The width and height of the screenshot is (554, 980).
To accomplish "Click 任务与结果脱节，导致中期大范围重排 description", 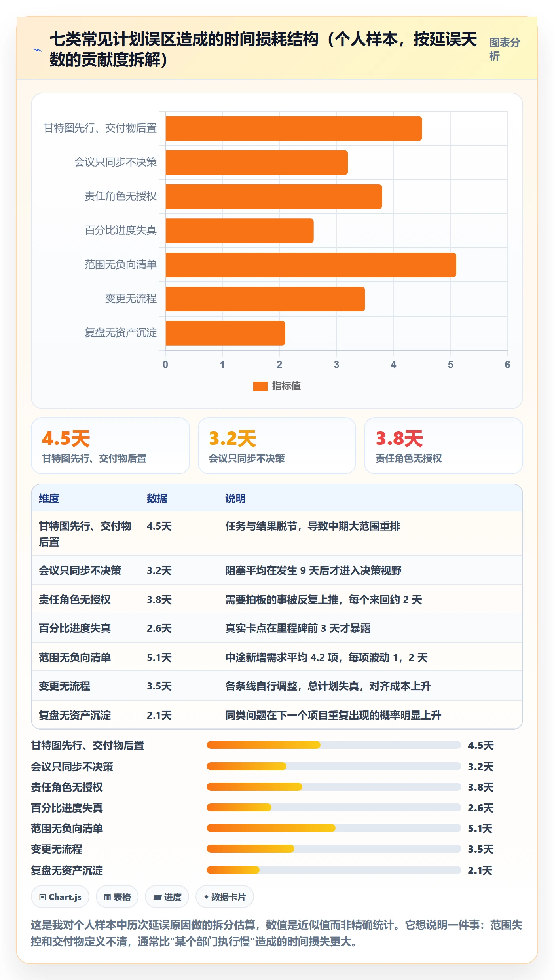I will tap(313, 526).
